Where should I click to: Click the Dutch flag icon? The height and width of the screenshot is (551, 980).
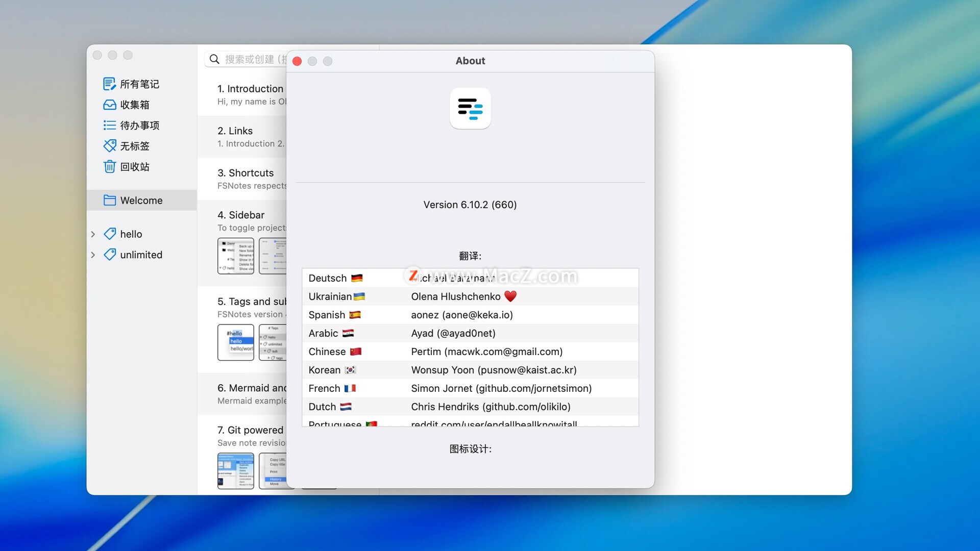tap(346, 407)
